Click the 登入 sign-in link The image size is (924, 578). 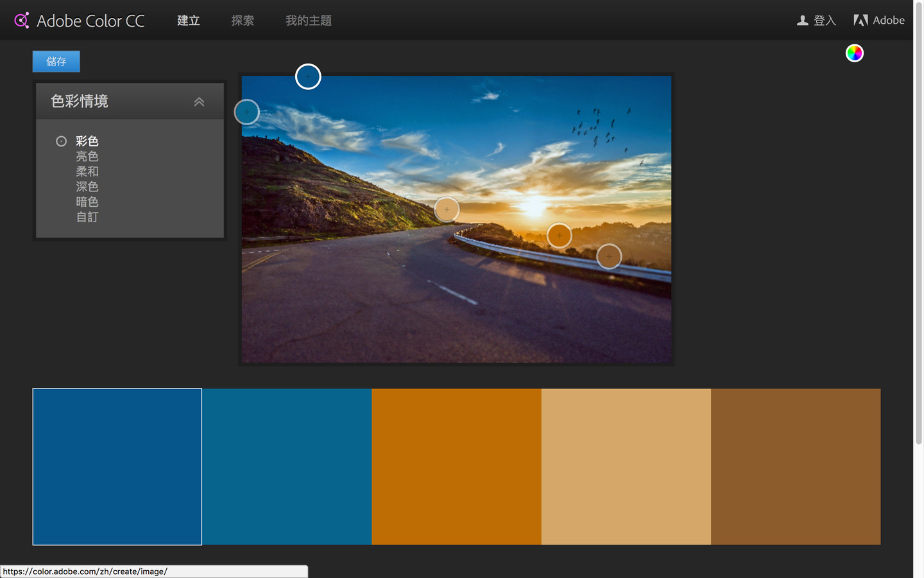pos(825,21)
